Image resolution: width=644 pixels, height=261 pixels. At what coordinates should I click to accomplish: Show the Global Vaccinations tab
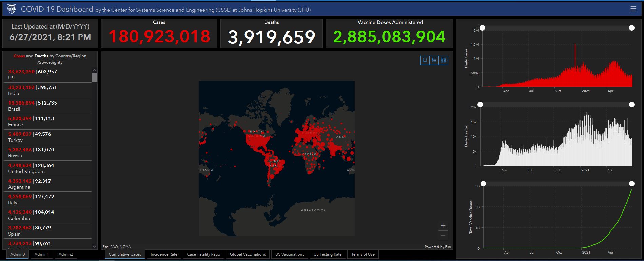point(248,254)
